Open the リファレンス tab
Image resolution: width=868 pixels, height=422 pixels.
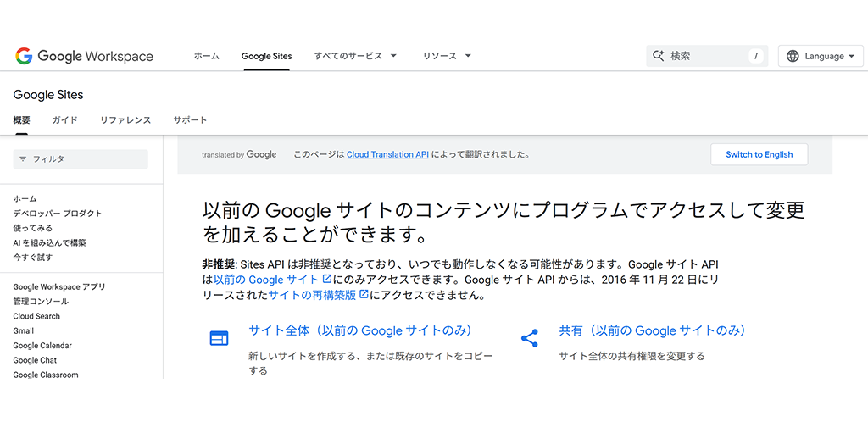(x=125, y=120)
